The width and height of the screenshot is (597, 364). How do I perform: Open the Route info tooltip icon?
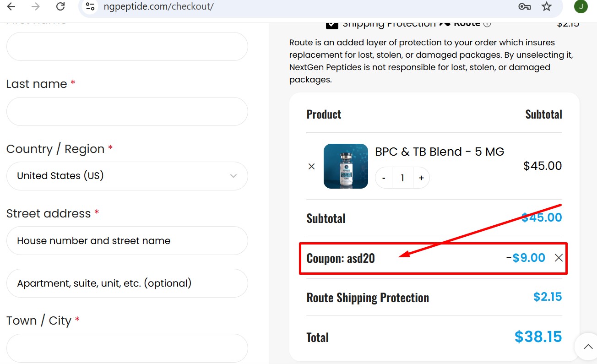[x=488, y=23]
